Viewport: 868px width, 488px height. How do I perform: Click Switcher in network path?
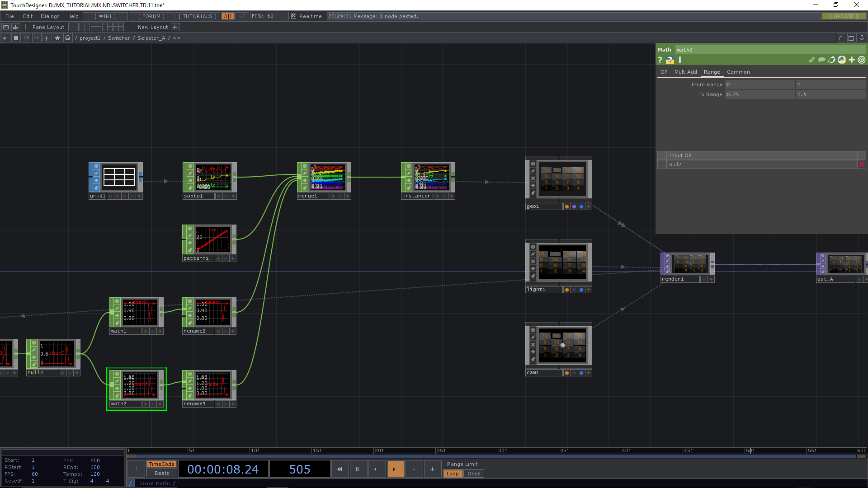tap(119, 38)
